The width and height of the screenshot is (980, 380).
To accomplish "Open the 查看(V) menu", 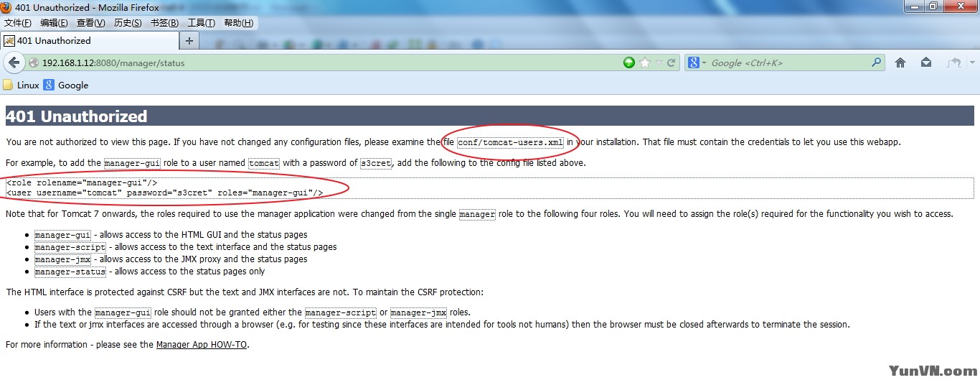I will [91, 23].
